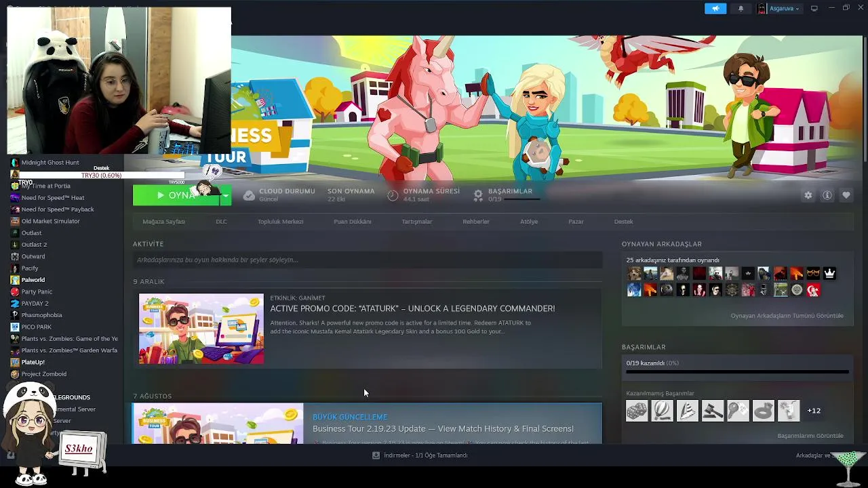Open the Turkish flag friend avatar
Screen dimensions: 868x488
(813, 290)
